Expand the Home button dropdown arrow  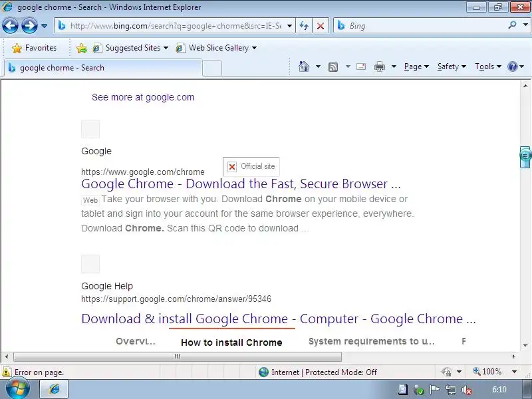(318, 66)
